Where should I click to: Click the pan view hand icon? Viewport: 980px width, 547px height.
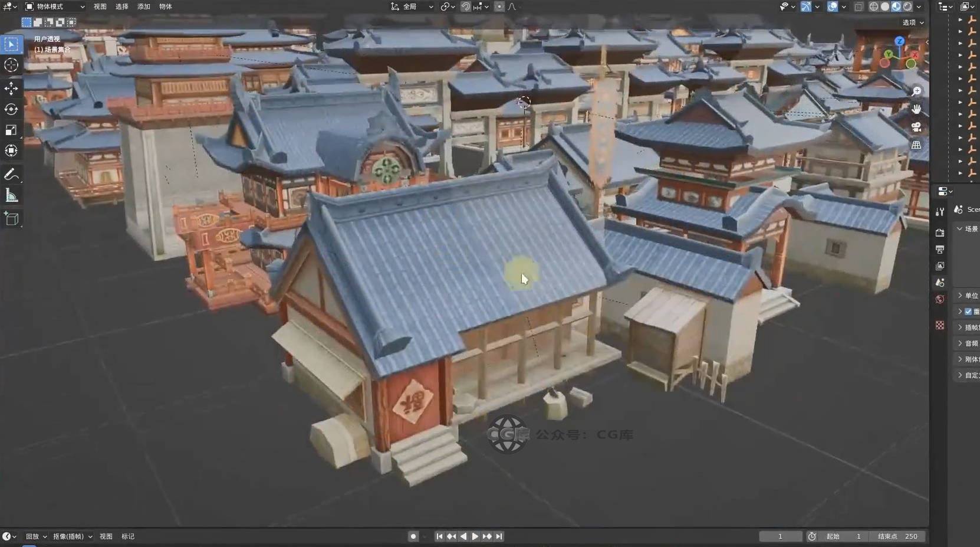916,109
